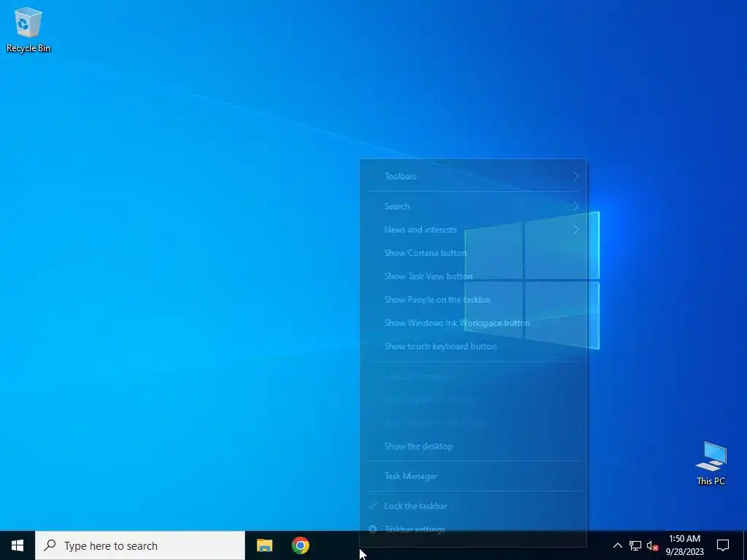
Task: Launch File Explorer from the taskbar
Action: (264, 545)
